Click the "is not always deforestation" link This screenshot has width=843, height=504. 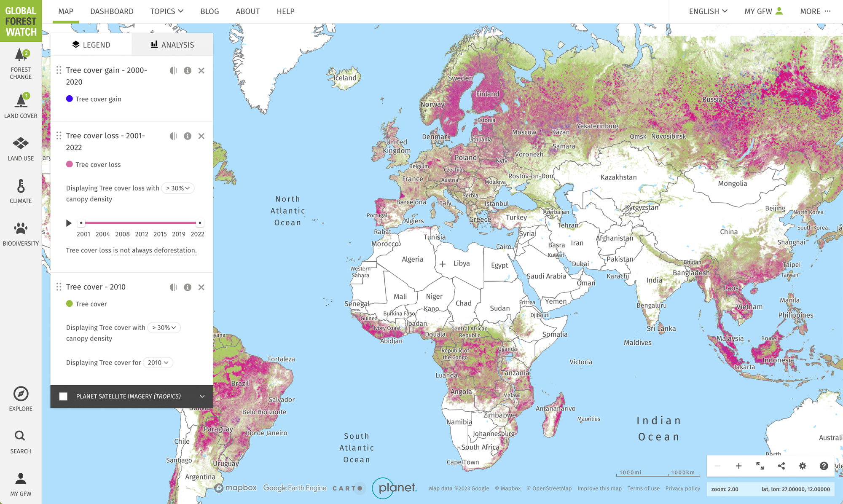154,250
